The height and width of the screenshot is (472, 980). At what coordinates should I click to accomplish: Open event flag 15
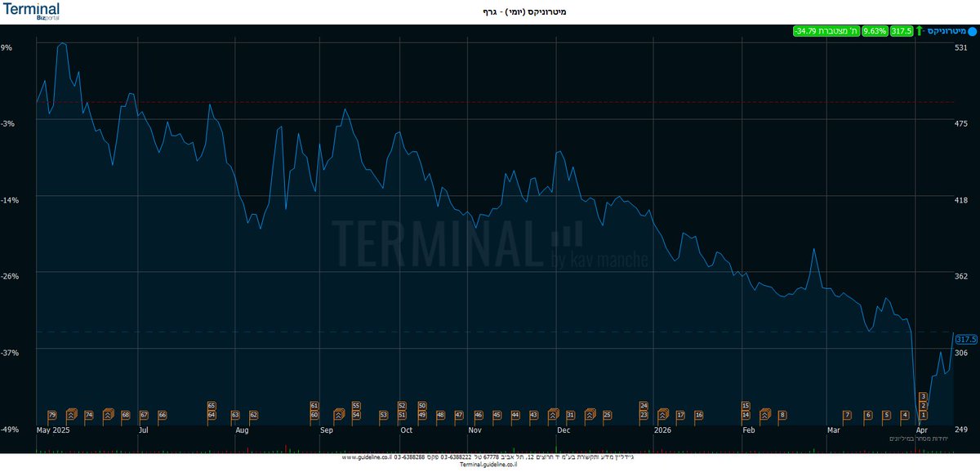pos(746,406)
